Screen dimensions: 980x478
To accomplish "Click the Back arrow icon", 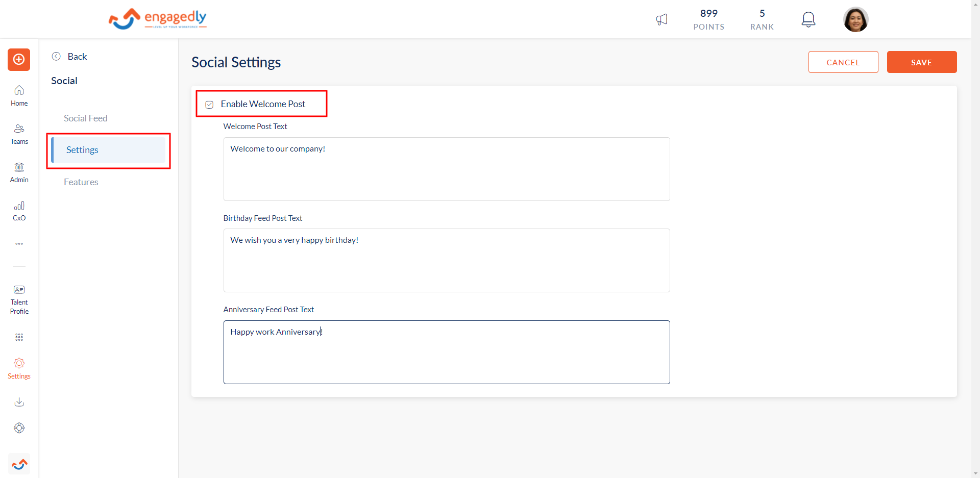I will point(56,56).
